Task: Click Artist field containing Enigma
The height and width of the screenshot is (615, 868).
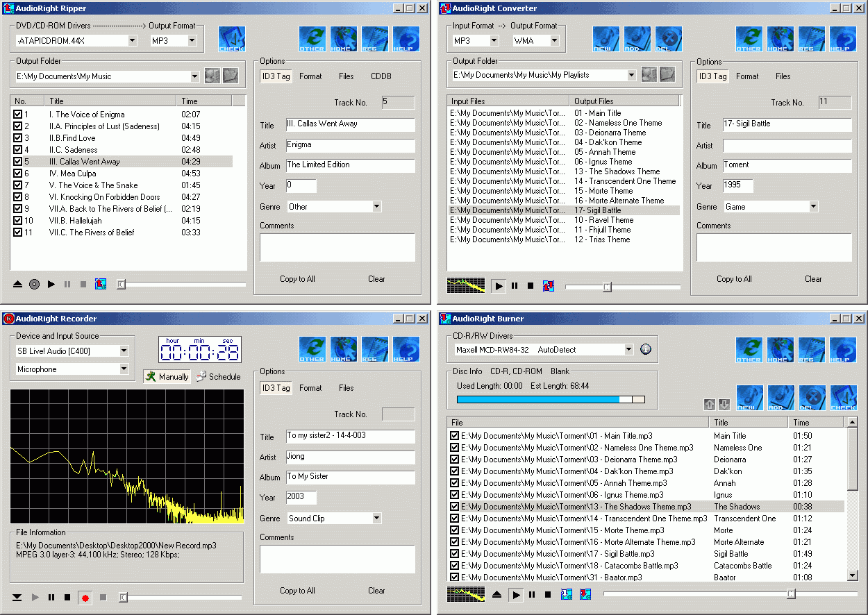Action: [350, 145]
